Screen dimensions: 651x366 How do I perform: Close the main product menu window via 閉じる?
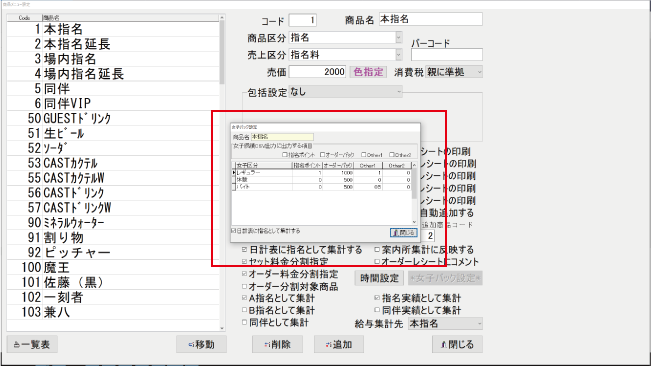457,344
